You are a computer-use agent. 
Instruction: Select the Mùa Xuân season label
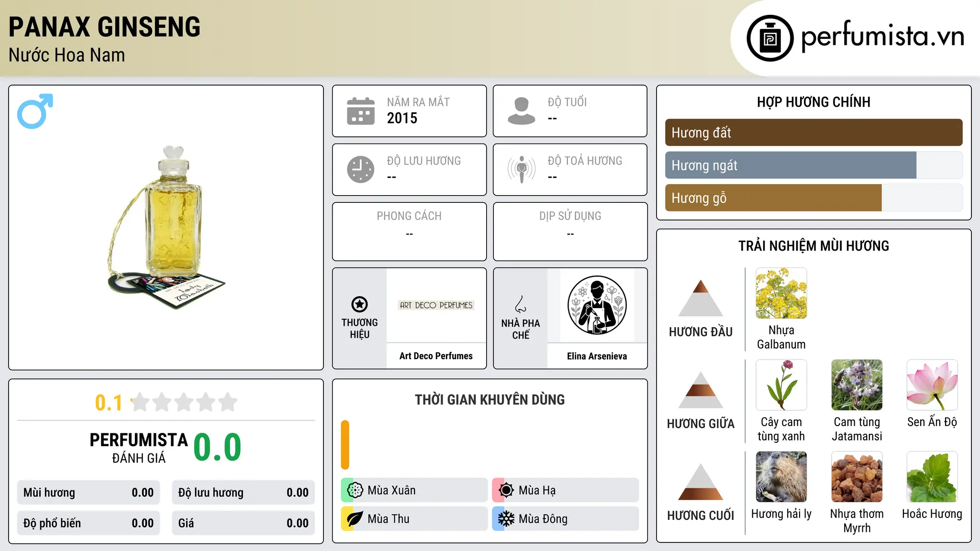point(391,490)
